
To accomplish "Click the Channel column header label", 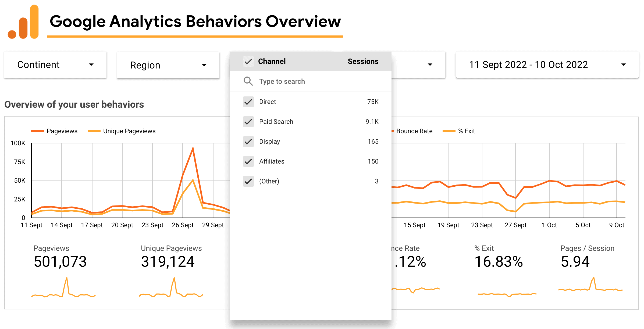I will [272, 62].
